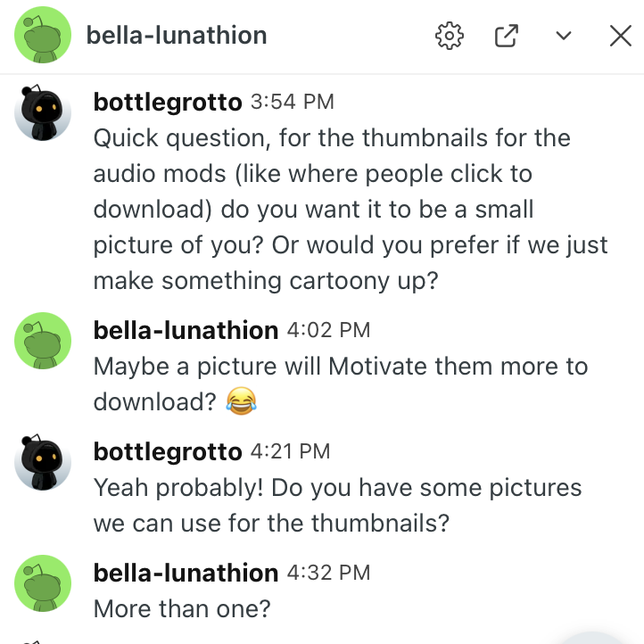Click bella-lunathion username on 4:32 PM message
Viewport: 644px width, 644px height.
(186, 573)
